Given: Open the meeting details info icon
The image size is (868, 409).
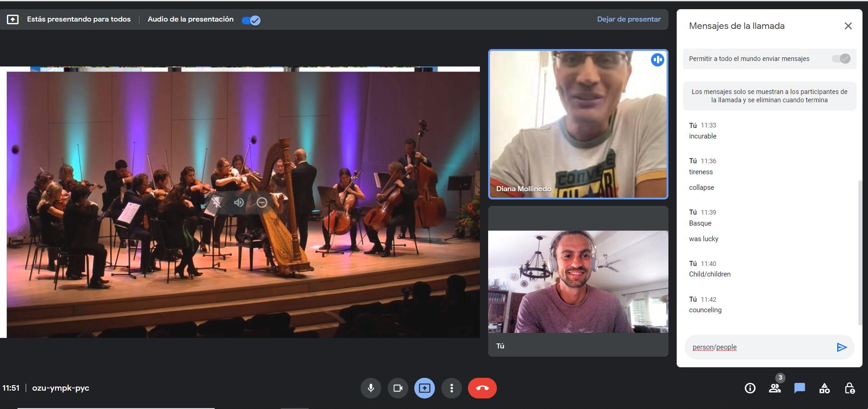Looking at the screenshot, I should (x=750, y=388).
